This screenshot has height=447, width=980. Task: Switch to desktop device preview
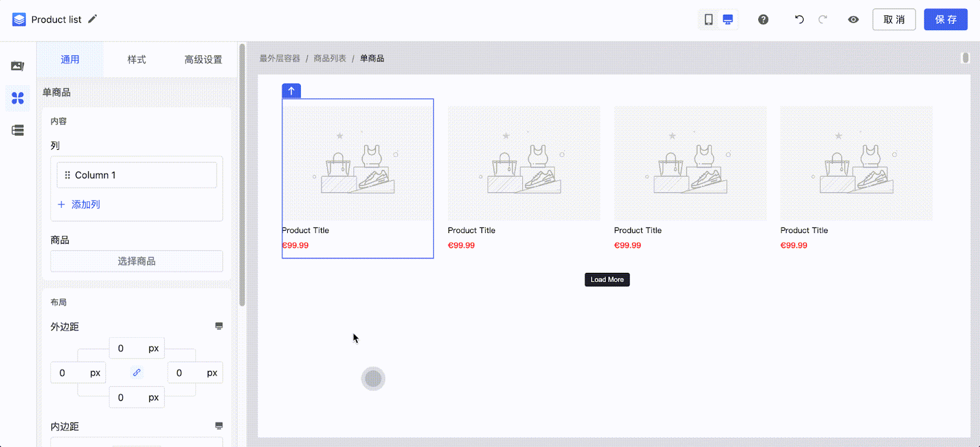[728, 20]
